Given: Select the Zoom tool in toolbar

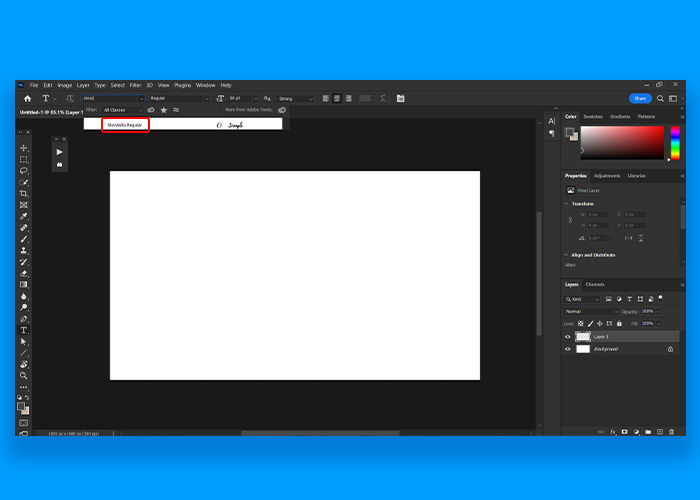Looking at the screenshot, I should coord(24,375).
